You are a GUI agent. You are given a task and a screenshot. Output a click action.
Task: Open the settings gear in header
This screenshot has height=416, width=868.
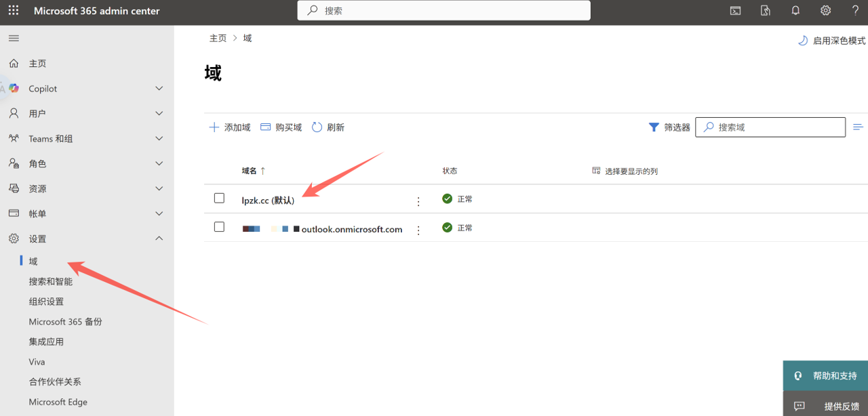click(825, 11)
